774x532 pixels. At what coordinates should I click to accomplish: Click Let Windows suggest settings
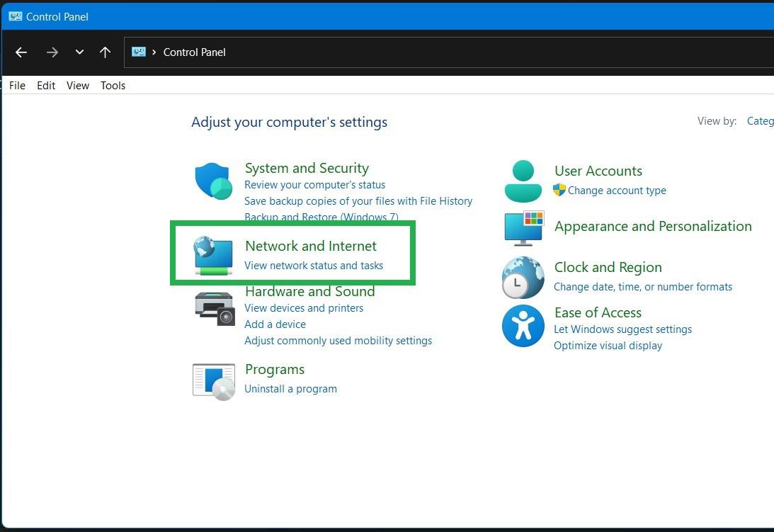point(623,329)
